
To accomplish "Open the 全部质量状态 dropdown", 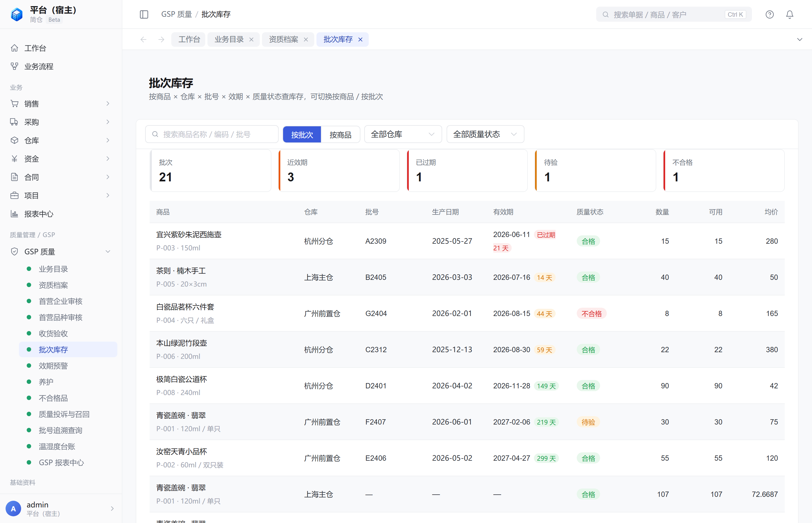I will point(485,134).
